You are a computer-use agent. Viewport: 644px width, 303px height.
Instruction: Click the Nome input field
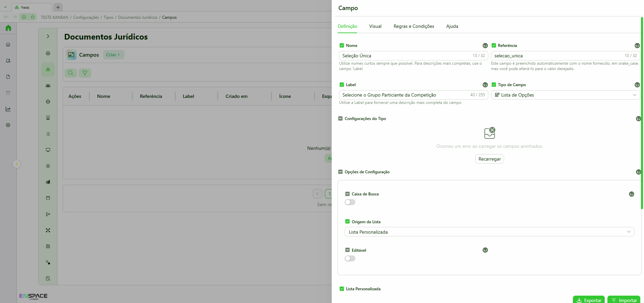coord(413,56)
